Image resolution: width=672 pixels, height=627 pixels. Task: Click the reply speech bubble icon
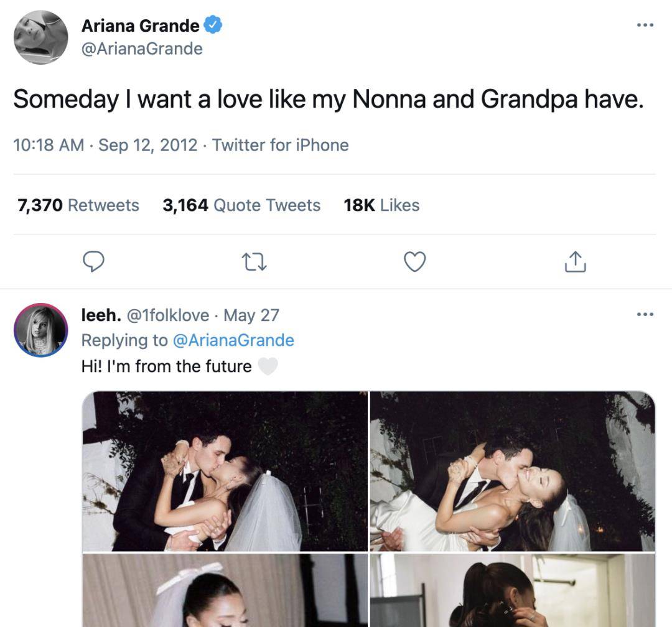point(93,261)
